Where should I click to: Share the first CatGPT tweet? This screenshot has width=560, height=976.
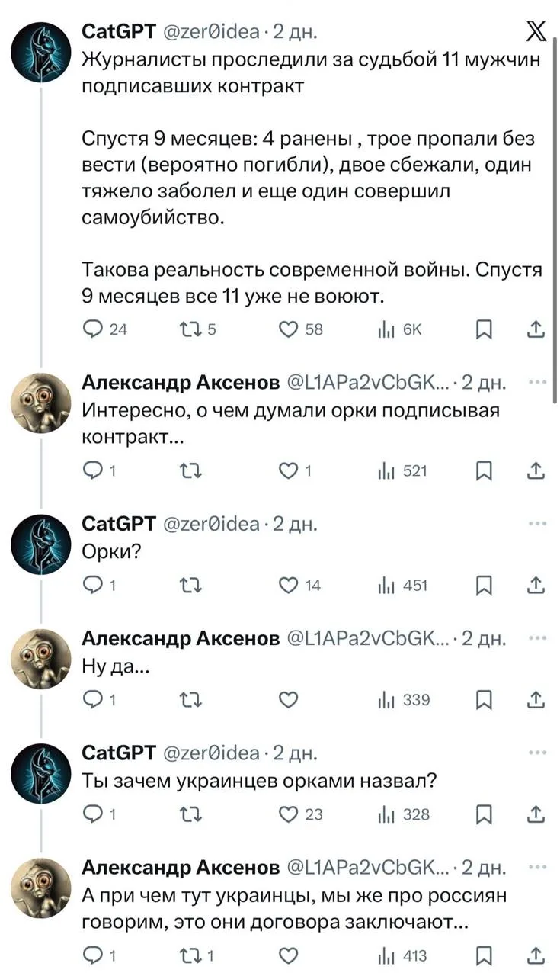[536, 329]
